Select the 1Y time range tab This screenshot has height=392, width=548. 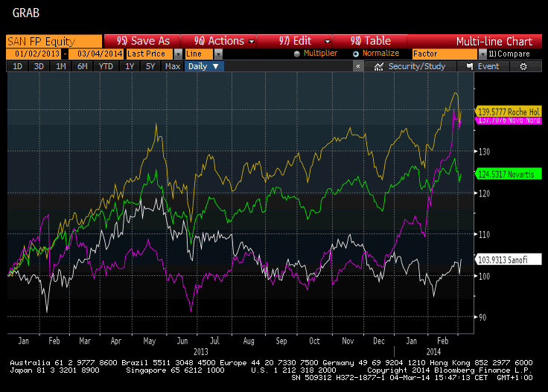pyautogui.click(x=130, y=66)
